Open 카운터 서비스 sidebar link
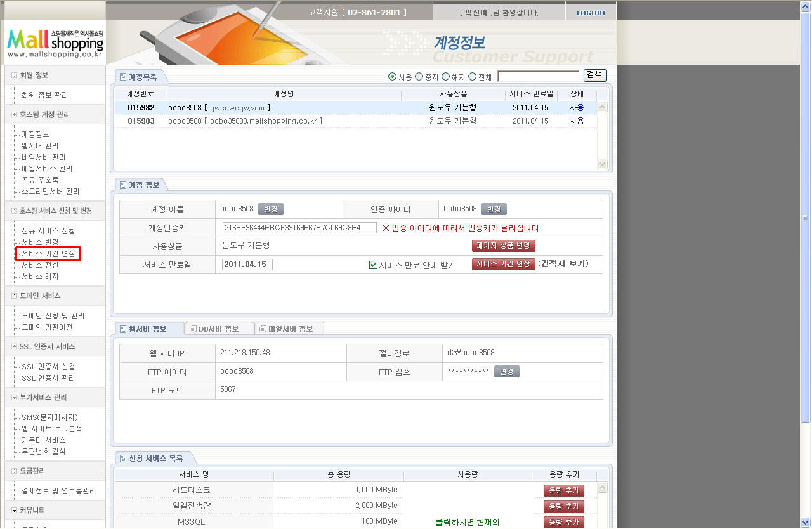Image resolution: width=812 pixels, height=529 pixels. (43, 440)
